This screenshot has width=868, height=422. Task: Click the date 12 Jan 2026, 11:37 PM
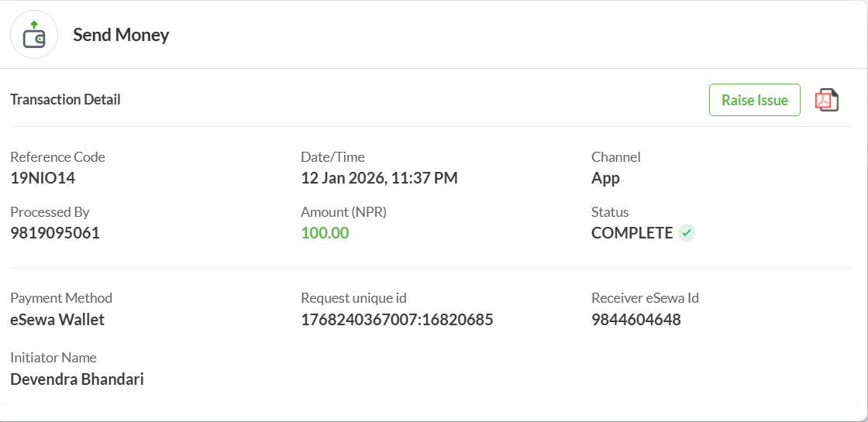(379, 178)
